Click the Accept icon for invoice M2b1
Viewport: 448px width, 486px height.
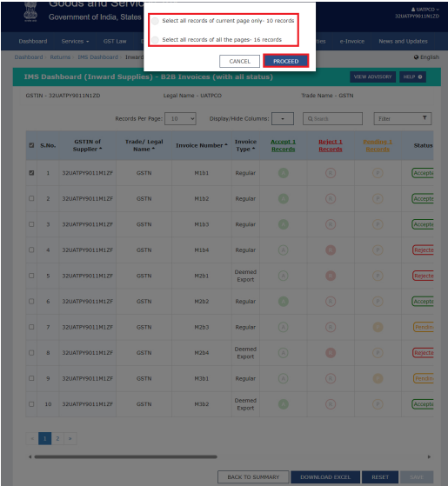(283, 276)
